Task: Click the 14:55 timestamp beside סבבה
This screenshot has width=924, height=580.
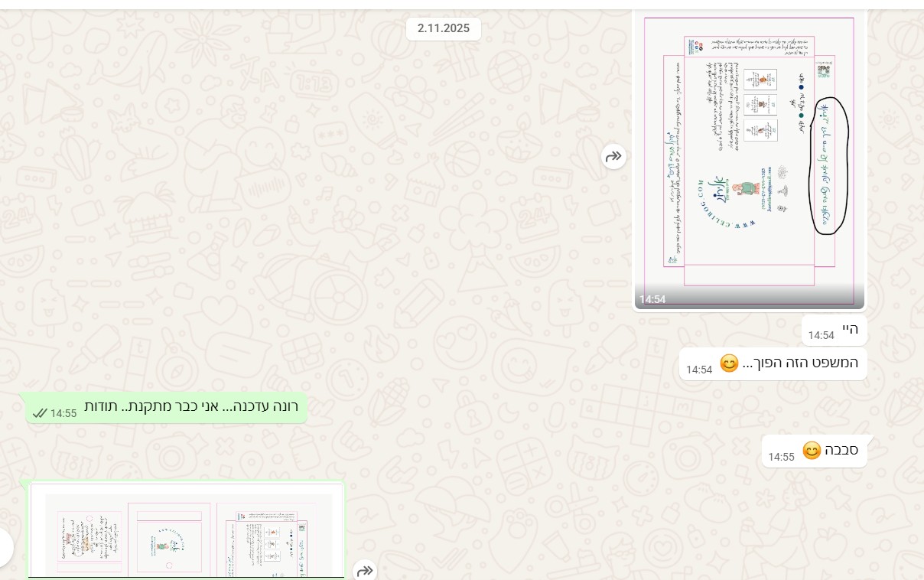Action: [x=781, y=457]
